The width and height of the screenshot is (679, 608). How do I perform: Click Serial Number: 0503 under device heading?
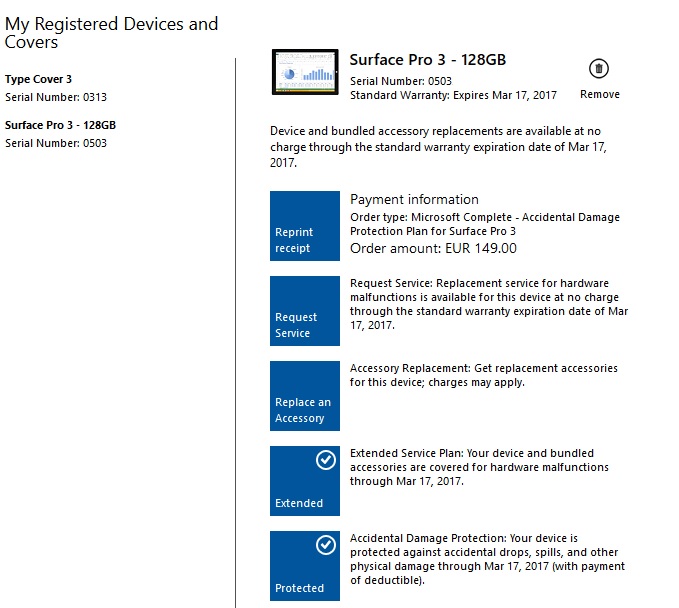pyautogui.click(x=401, y=81)
